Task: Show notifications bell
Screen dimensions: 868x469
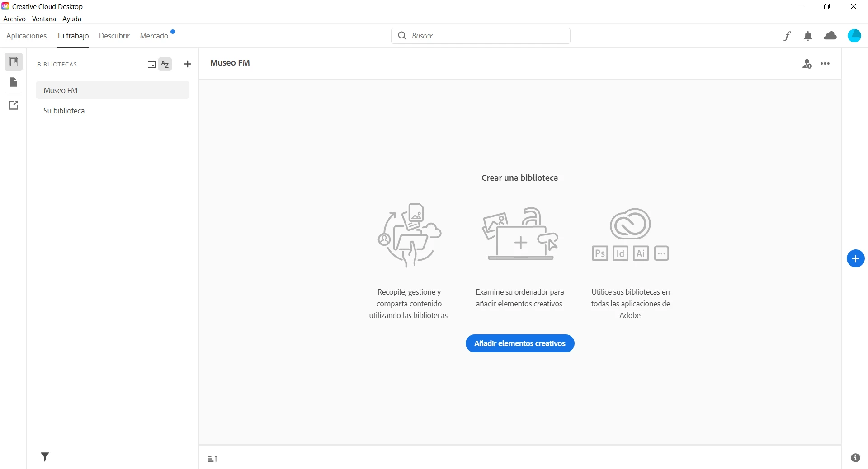Action: pos(808,36)
